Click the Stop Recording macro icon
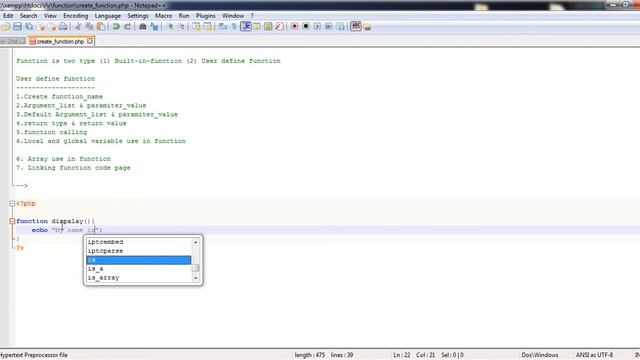Viewport: 640px width, 360px height. (306, 27)
